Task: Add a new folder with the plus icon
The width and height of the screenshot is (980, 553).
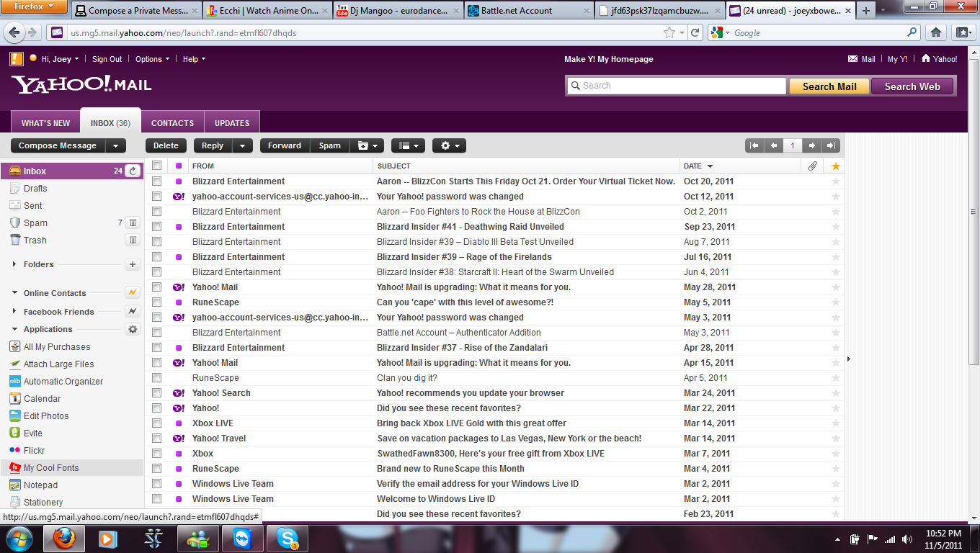Action: pos(133,264)
